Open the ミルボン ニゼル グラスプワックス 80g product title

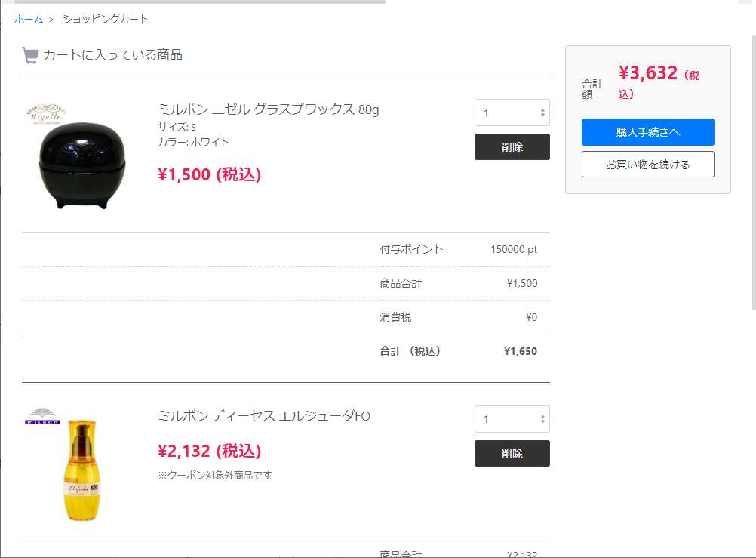pos(269,109)
